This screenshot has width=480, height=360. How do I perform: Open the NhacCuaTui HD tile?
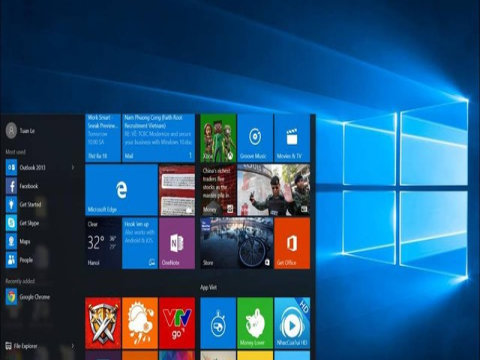pos(292,323)
